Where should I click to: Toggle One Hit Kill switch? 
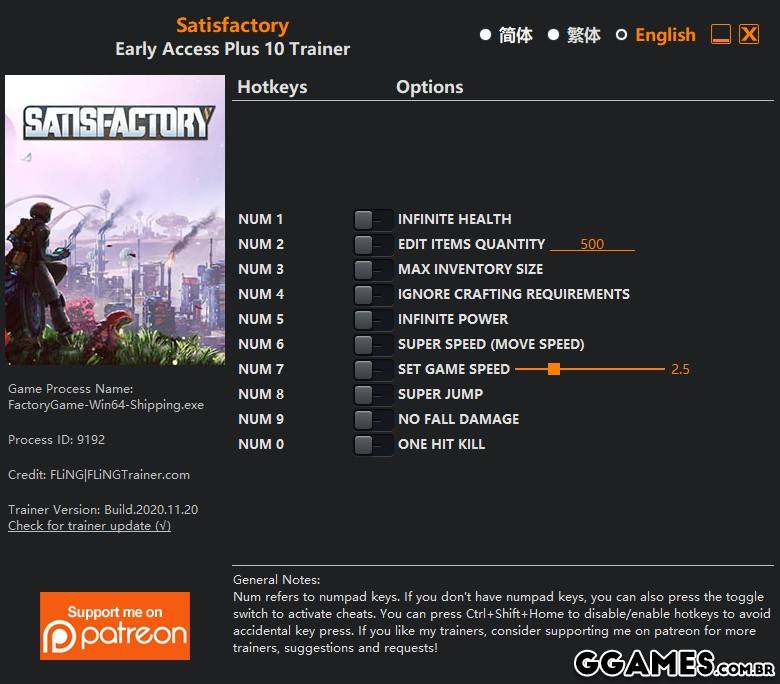click(x=373, y=444)
